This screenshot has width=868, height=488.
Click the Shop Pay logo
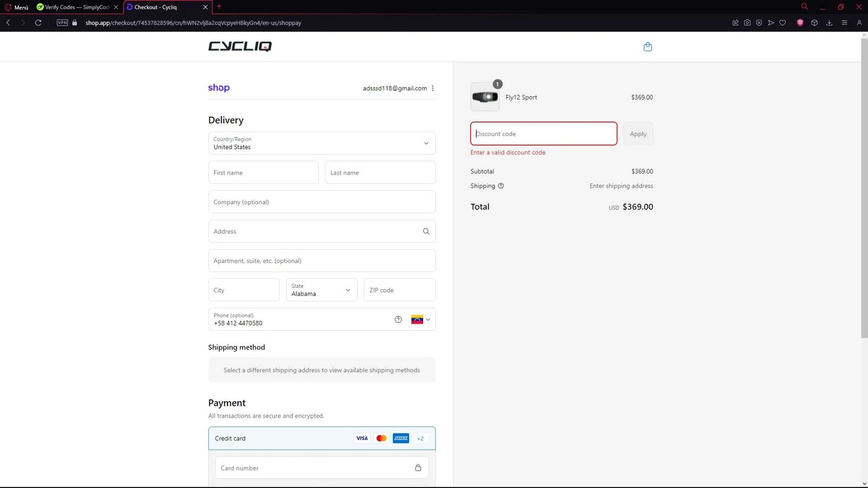tap(219, 88)
